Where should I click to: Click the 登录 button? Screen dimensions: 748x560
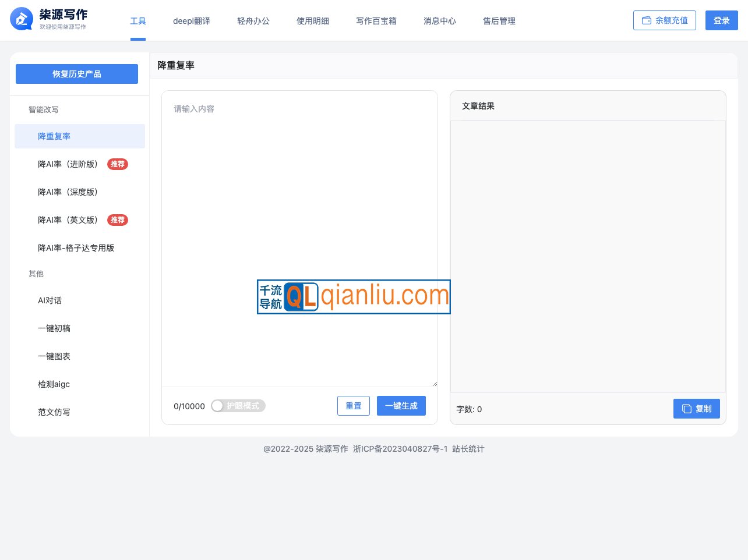(721, 20)
